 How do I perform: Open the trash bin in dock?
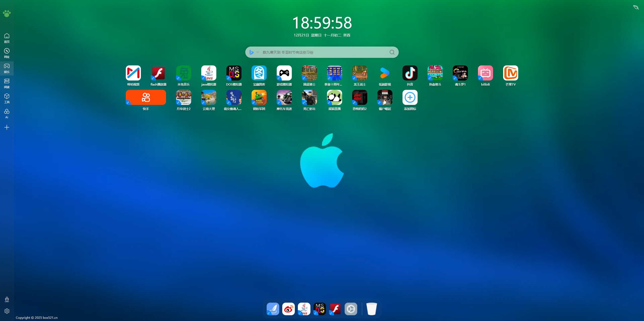[371, 309]
